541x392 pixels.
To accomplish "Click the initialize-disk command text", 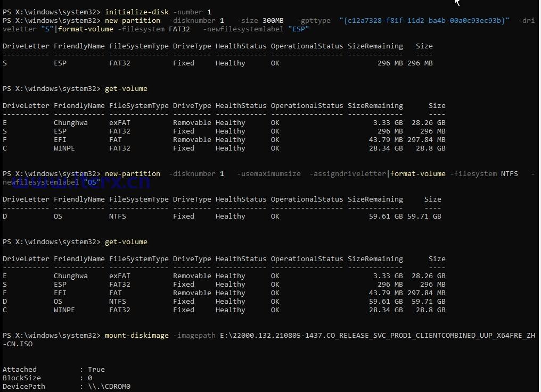I will click(137, 12).
